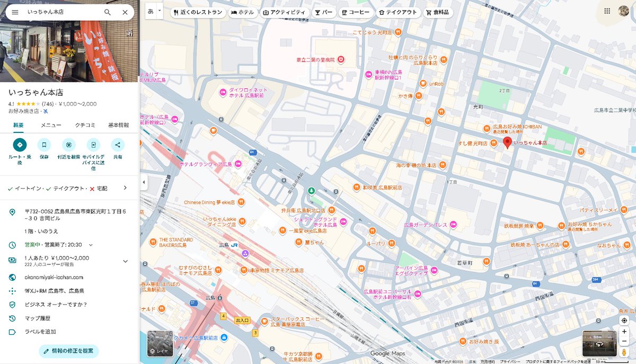Click the プライバシー footer link
The height and width of the screenshot is (364, 636).
[510, 361]
